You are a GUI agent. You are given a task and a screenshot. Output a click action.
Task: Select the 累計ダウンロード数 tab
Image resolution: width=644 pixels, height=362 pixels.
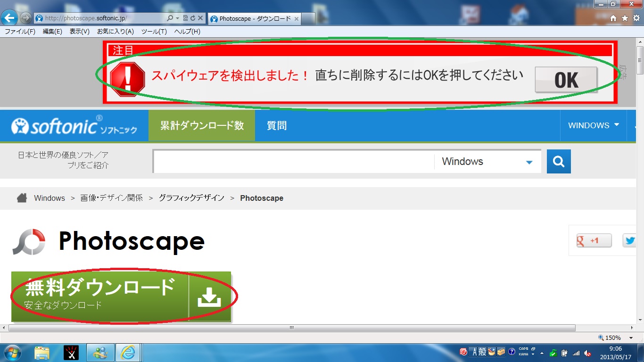(202, 125)
